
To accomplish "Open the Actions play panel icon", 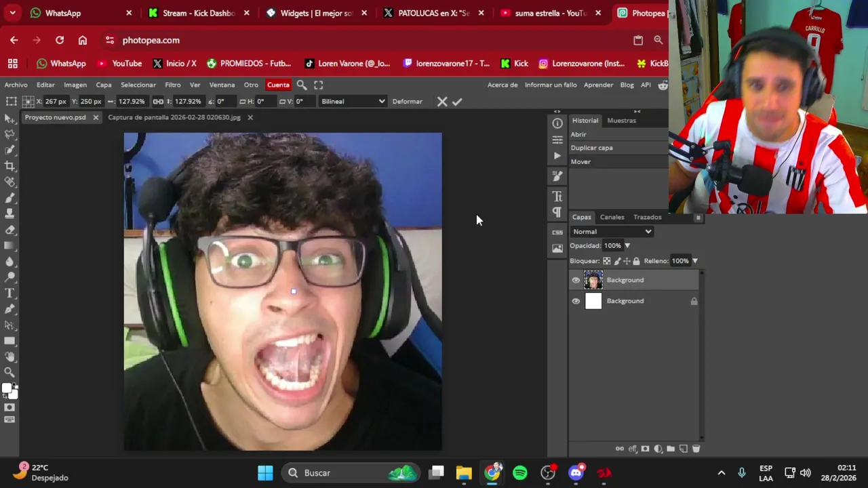I will point(557,156).
